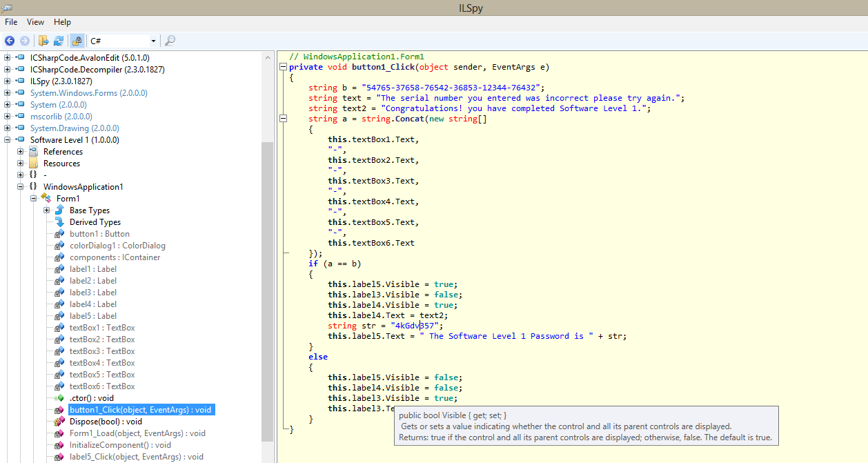868x463 pixels.
Task: Collapse the string.Concat code fold
Action: tap(283, 119)
